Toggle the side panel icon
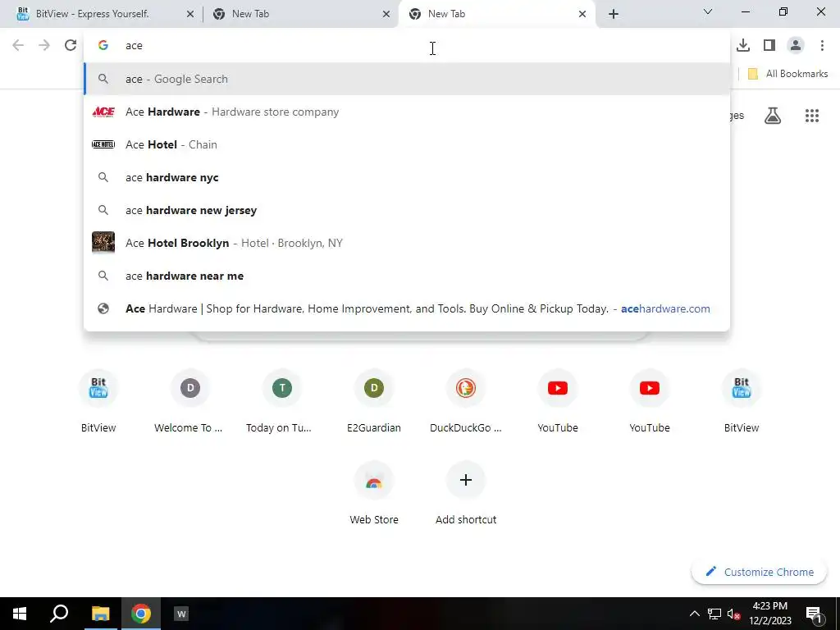This screenshot has height=630, width=840. 769,46
